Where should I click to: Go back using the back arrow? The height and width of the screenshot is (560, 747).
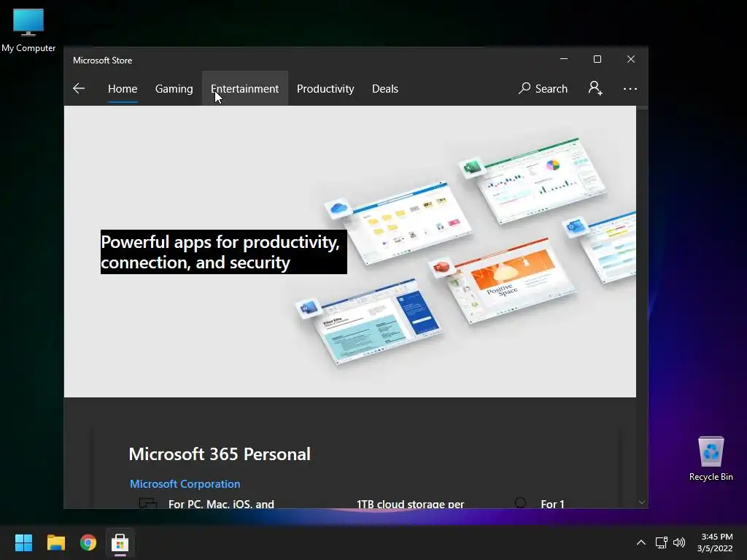coord(79,88)
